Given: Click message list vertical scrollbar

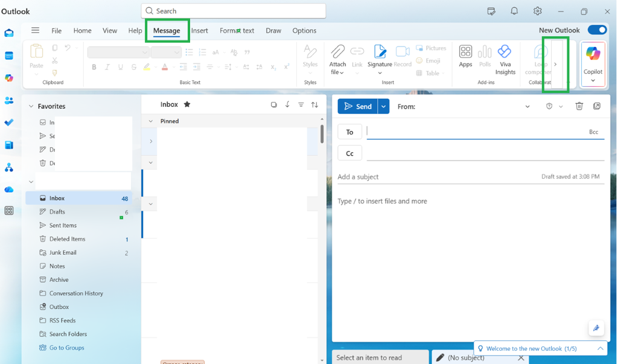Looking at the screenshot, I should tap(322, 134).
